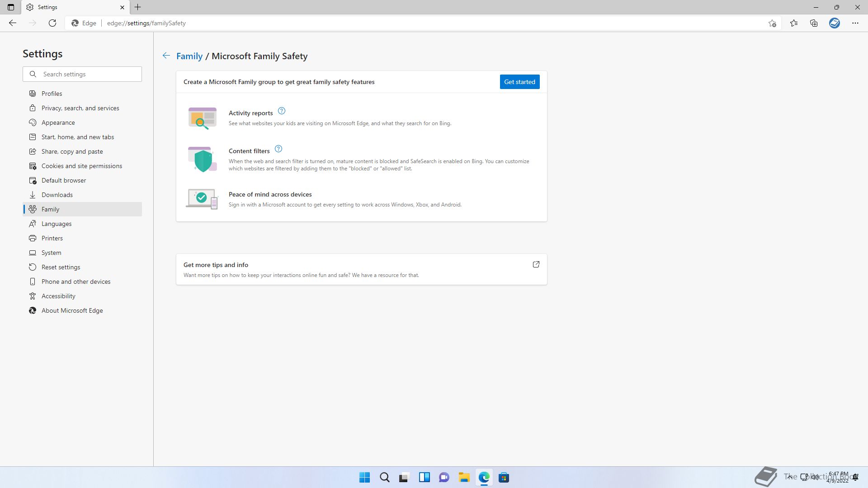The height and width of the screenshot is (488, 868).
Task: Open Microsoft Store from taskbar
Action: [x=504, y=477]
